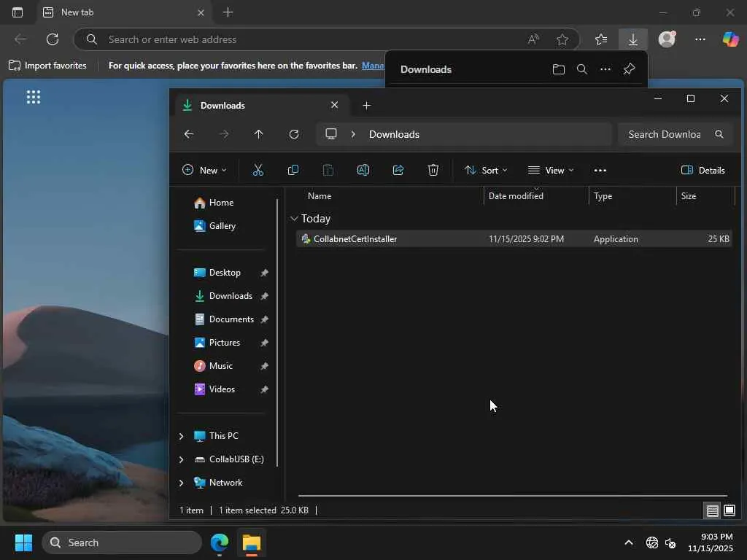Viewport: 747px width, 560px height.
Task: Go up one folder with Up arrow
Action: 258,134
